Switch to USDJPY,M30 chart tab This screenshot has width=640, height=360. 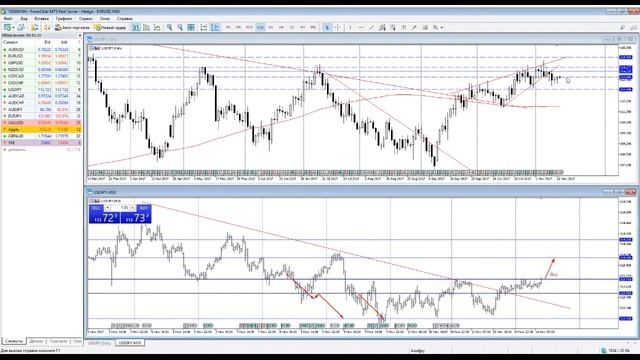(x=129, y=343)
